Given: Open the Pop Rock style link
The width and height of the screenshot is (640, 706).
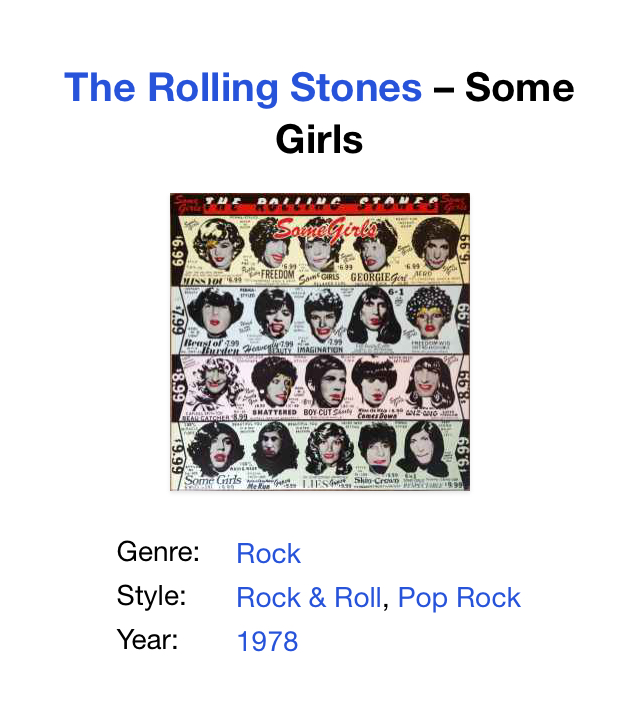Looking at the screenshot, I should pos(459,597).
